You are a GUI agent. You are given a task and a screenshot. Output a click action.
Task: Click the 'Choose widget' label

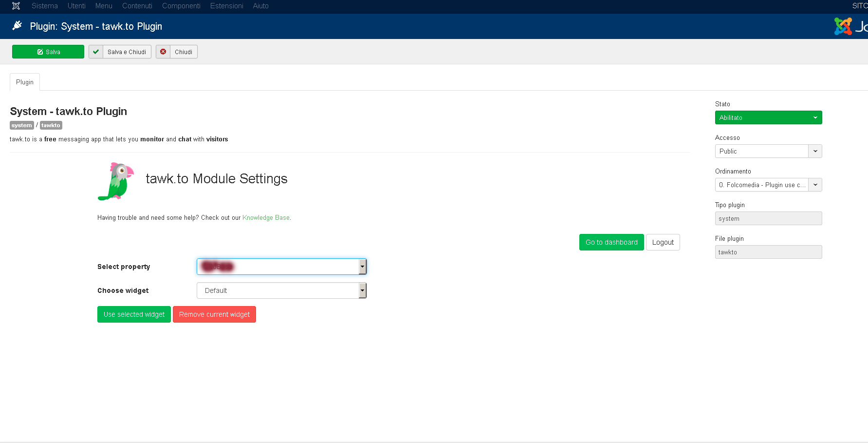123,290
